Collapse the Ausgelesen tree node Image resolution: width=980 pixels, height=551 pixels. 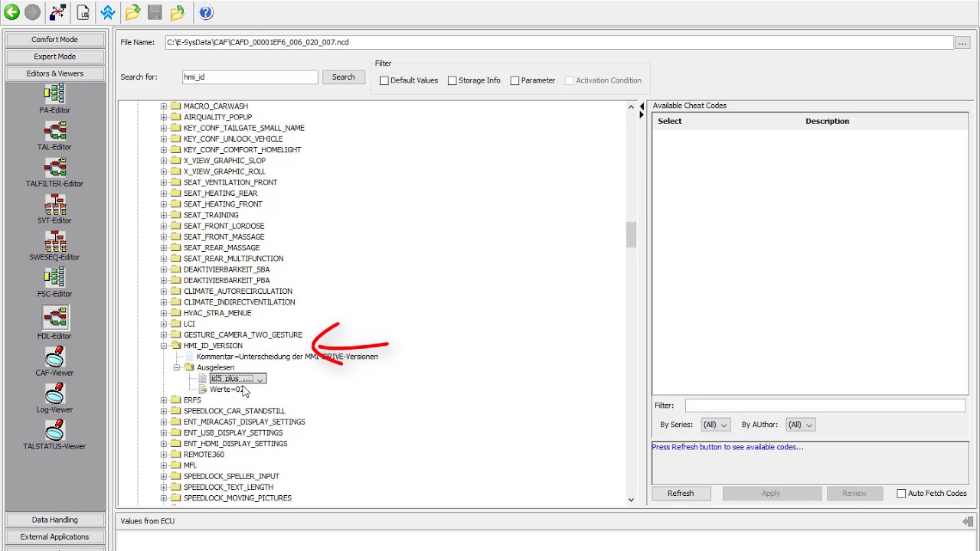pyautogui.click(x=177, y=367)
